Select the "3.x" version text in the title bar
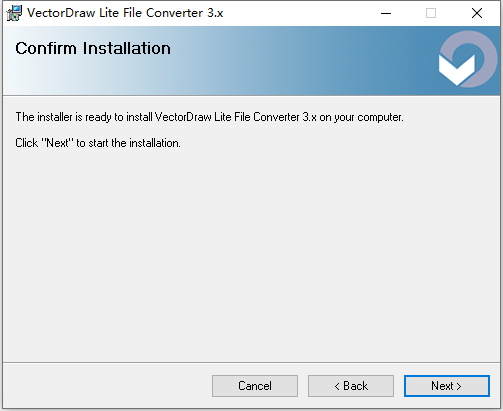The width and height of the screenshot is (503, 411). [215, 13]
